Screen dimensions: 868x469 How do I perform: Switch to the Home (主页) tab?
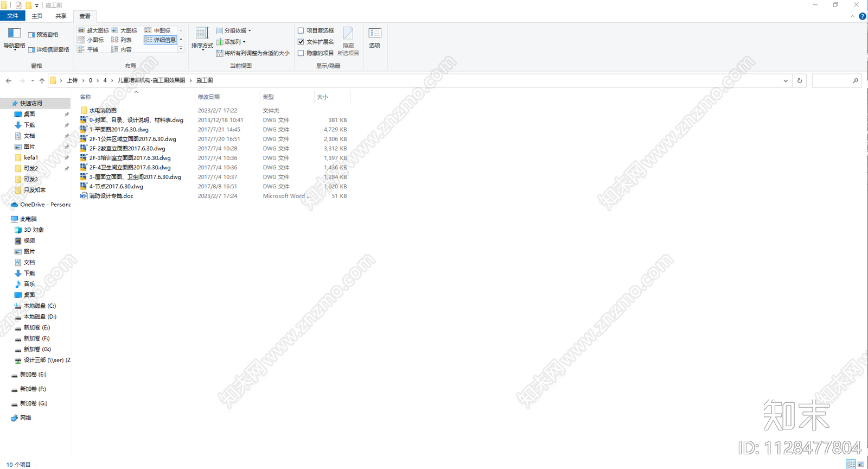click(x=37, y=16)
